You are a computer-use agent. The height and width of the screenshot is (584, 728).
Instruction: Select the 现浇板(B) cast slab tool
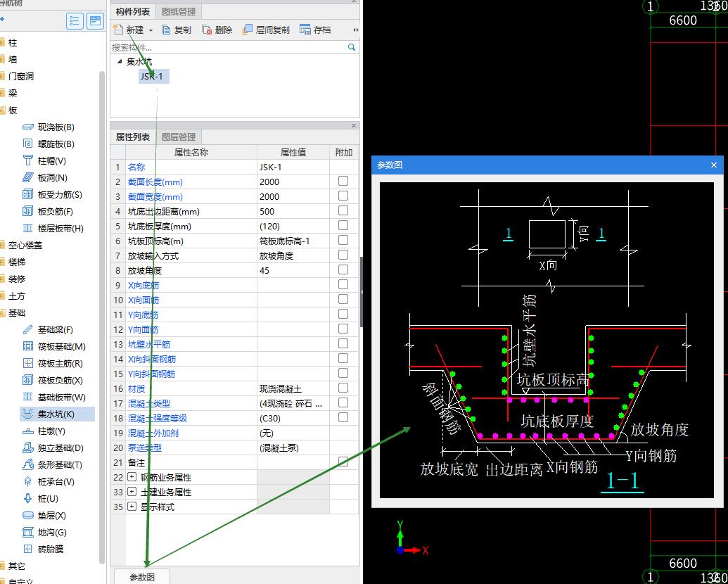pos(49,127)
